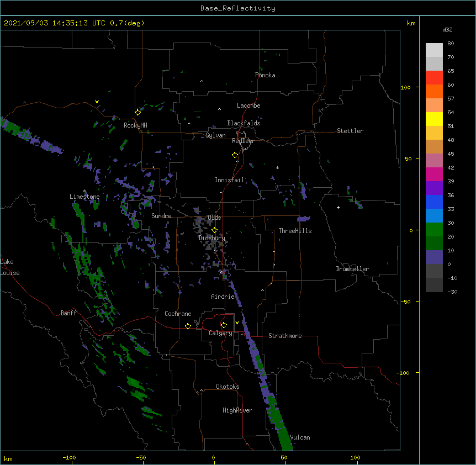476x465 pixels.
Task: Click the Strathmore label
Action: 285,336
